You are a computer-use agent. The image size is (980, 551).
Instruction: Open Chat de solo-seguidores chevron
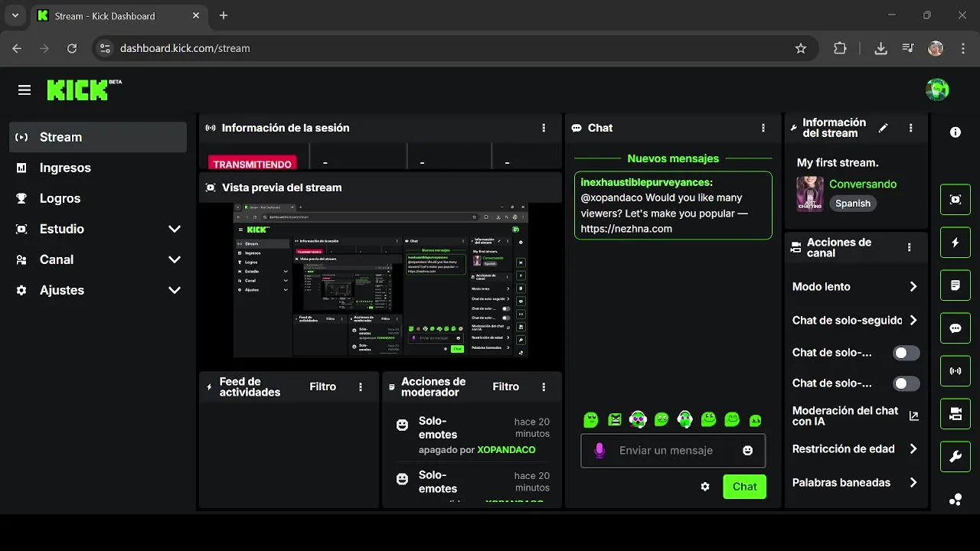click(913, 321)
